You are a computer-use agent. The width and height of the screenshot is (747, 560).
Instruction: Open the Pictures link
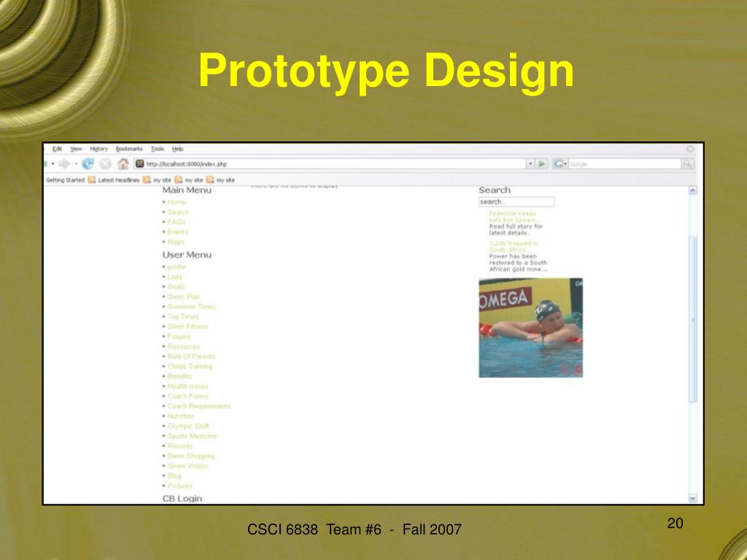tap(180, 486)
